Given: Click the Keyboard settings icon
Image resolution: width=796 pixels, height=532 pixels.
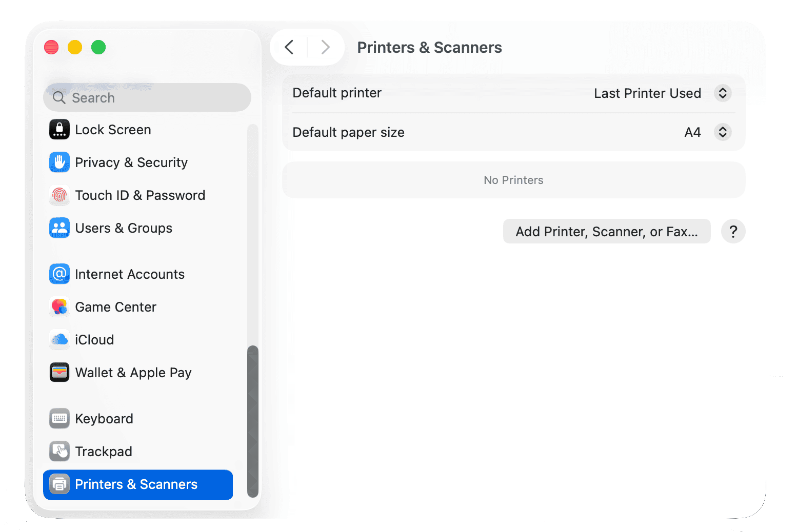Looking at the screenshot, I should tap(59, 418).
